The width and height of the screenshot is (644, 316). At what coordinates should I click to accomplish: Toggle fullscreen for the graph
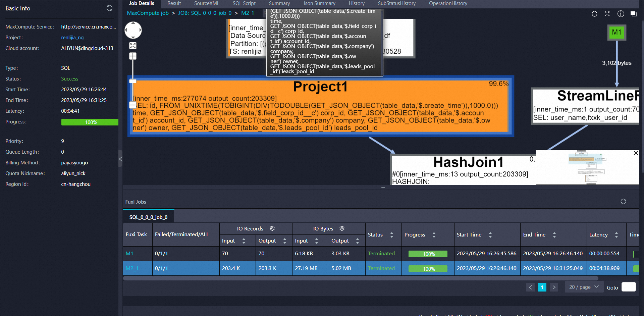[x=607, y=14]
